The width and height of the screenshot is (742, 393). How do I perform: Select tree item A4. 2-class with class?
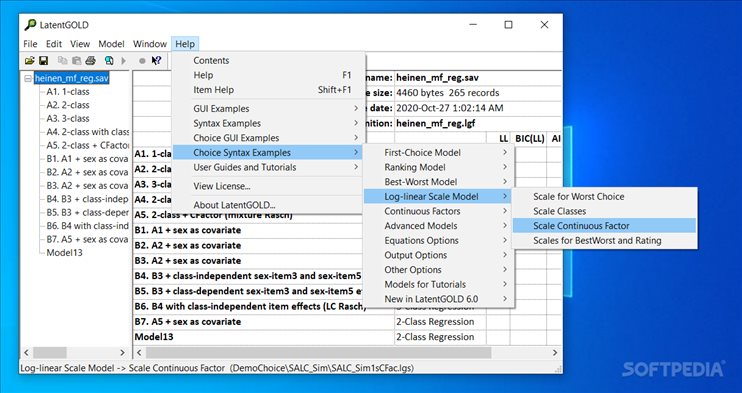pyautogui.click(x=87, y=132)
